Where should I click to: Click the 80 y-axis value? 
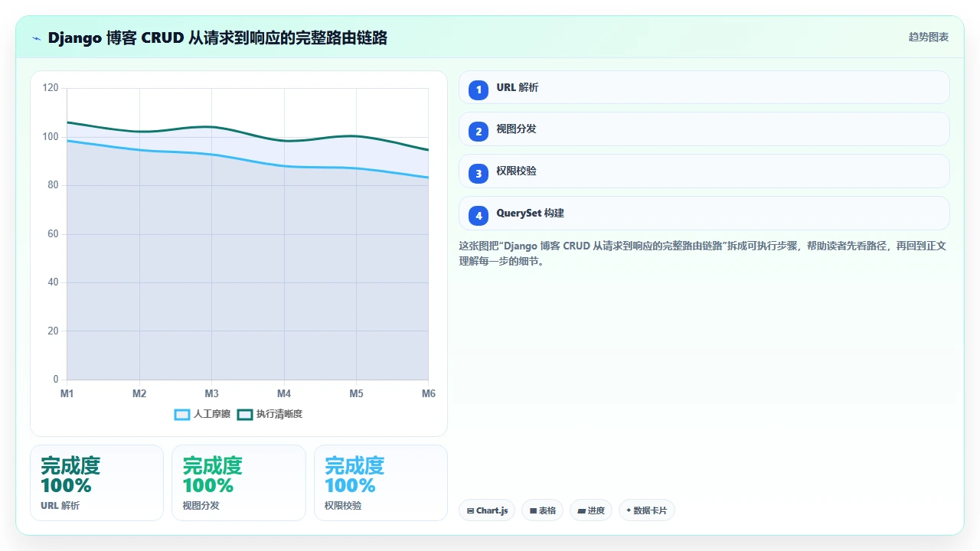click(53, 185)
